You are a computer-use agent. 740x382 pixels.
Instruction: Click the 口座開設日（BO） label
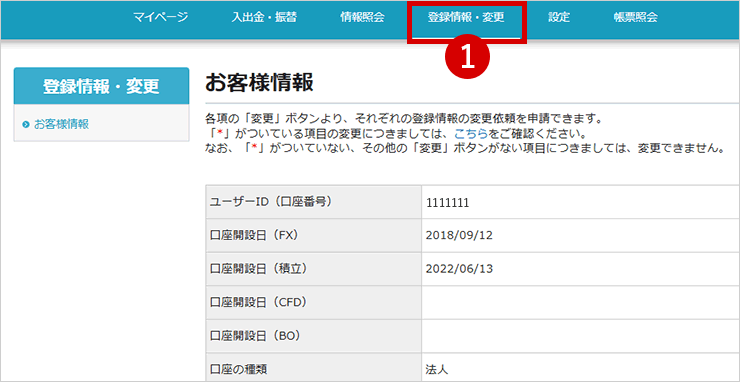pos(256,336)
